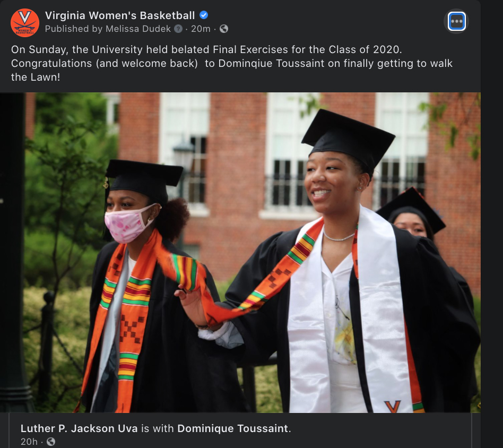Image resolution: width=503 pixels, height=448 pixels.
Task: Click the Published by label text
Action: (73, 29)
